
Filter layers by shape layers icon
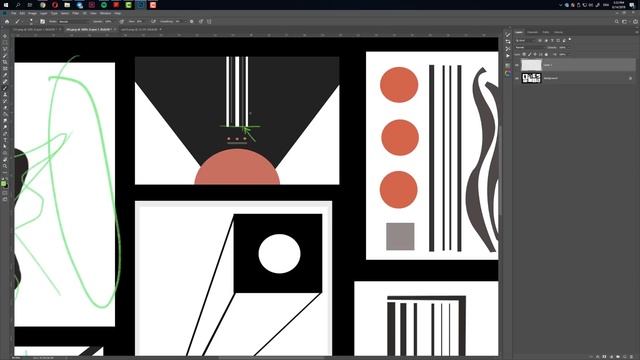click(558, 40)
